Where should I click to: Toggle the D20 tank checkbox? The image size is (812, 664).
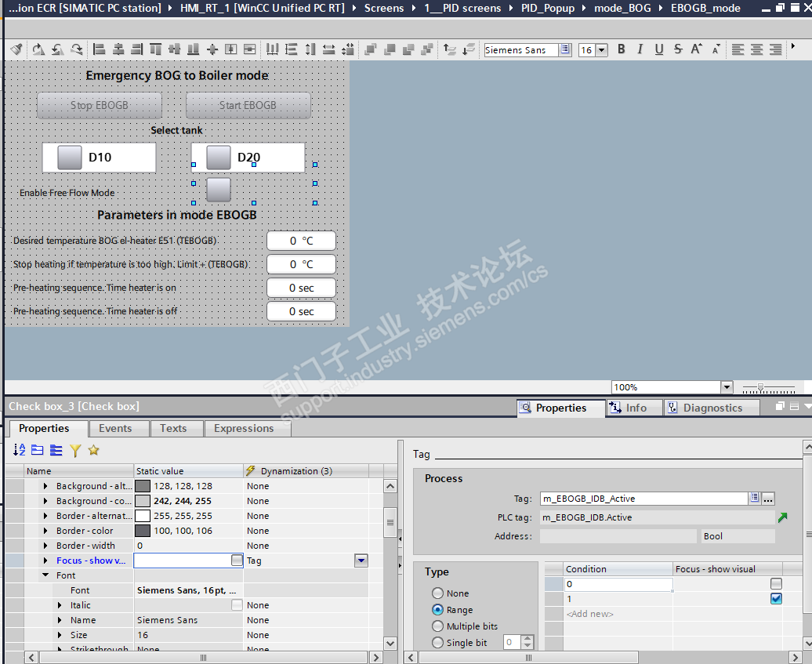219,157
